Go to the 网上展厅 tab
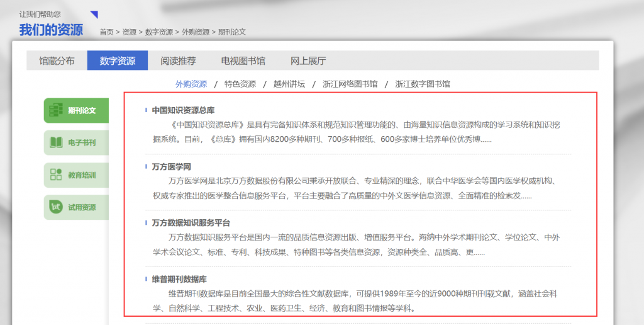The image size is (644, 325). 308,61
